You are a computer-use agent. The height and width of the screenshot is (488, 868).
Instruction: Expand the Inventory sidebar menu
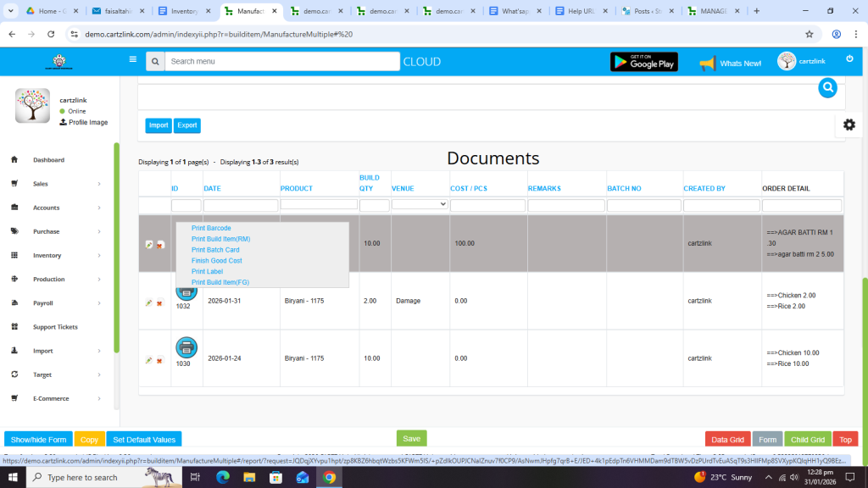point(58,255)
